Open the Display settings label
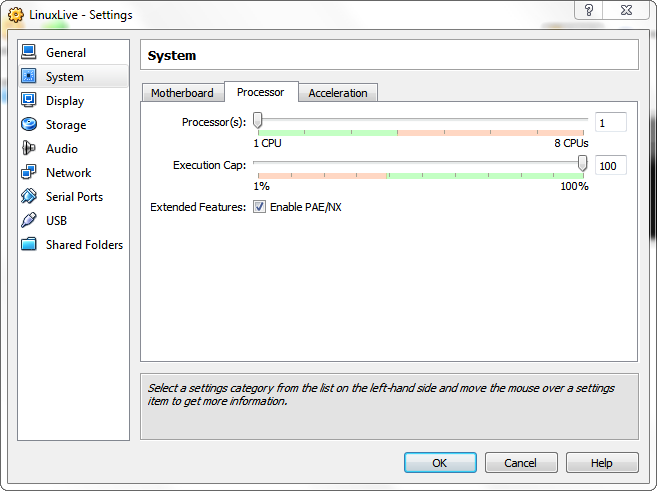 click(65, 101)
